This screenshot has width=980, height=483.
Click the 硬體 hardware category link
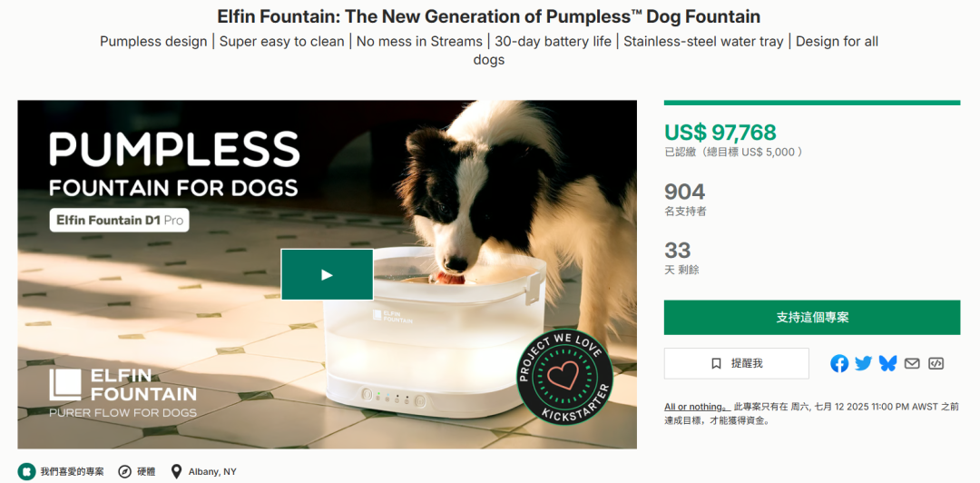[x=146, y=472]
